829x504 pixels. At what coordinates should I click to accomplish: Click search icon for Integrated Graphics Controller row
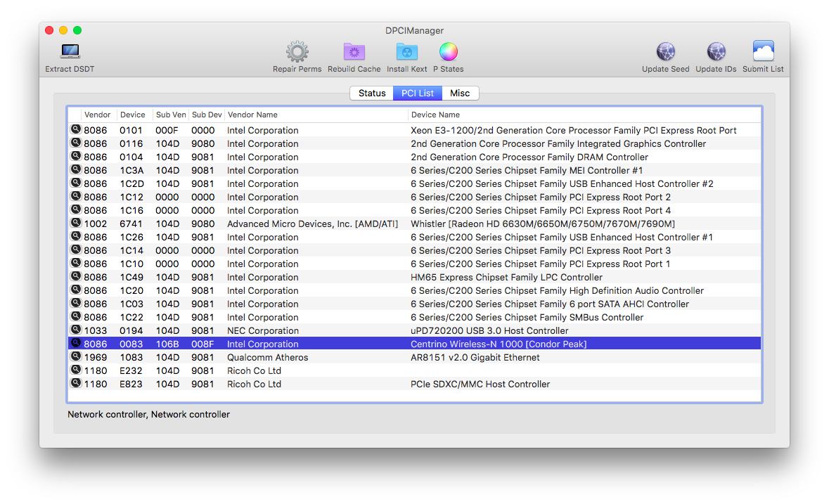[76, 143]
